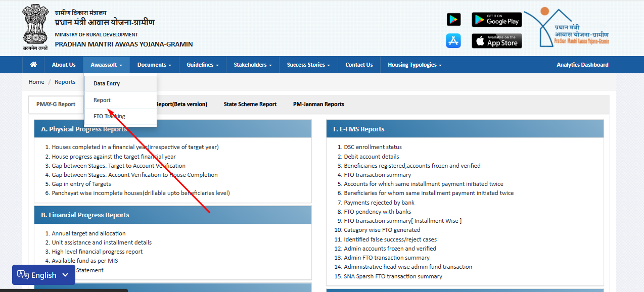
Task: Click the Get it on Google Play badge
Action: (x=496, y=20)
